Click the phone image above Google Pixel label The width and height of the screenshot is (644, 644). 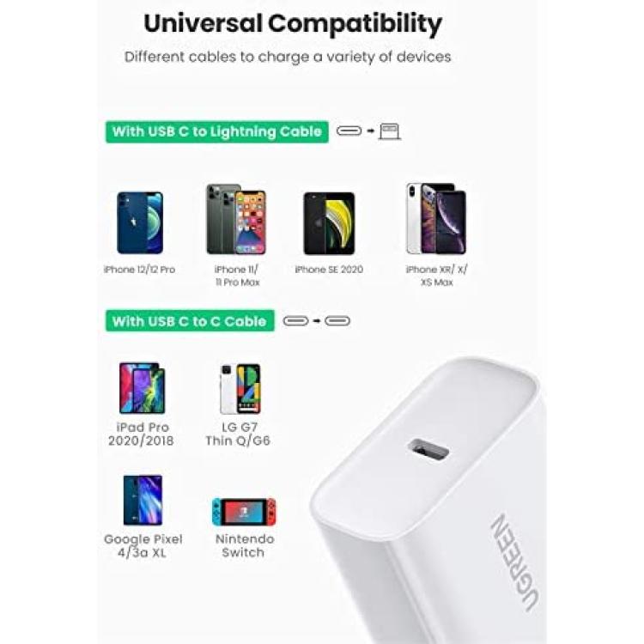click(x=143, y=500)
